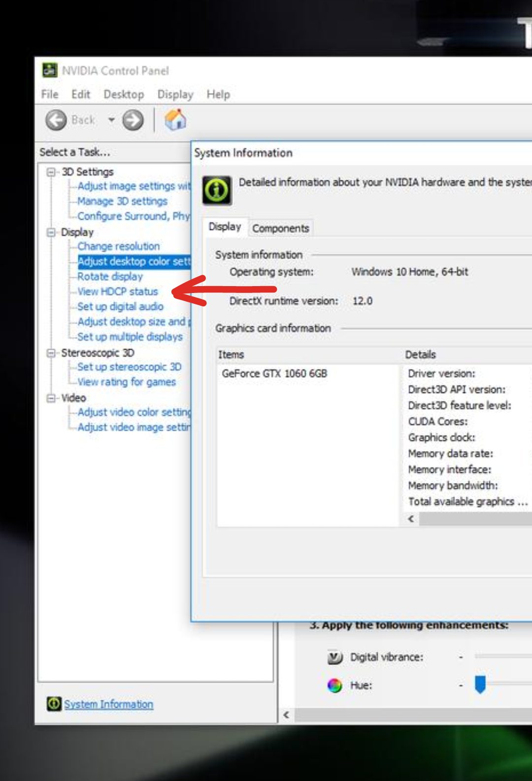This screenshot has width=532, height=781.
Task: Open the Desktop menu
Action: tap(124, 94)
